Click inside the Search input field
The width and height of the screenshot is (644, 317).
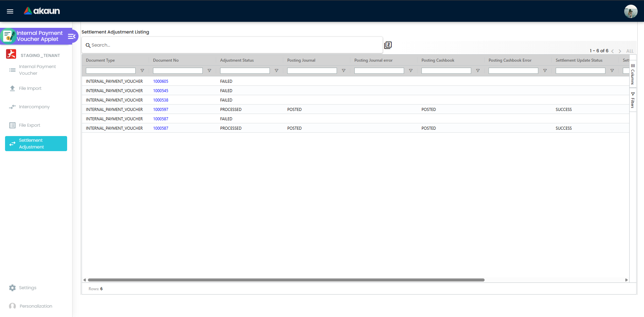click(x=232, y=45)
